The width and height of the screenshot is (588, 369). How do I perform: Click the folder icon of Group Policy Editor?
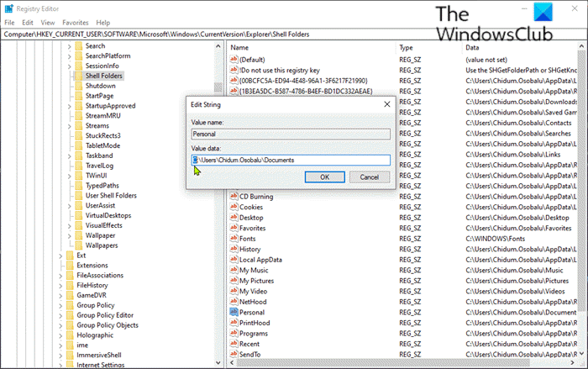point(70,315)
